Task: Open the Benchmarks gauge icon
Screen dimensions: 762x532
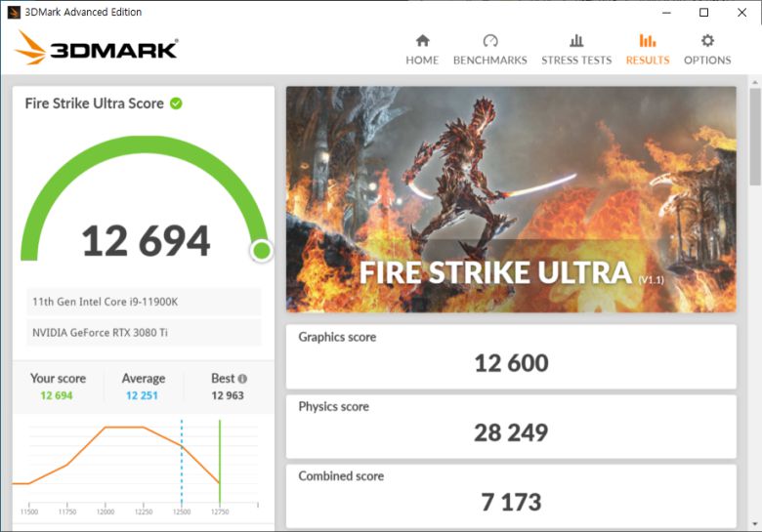Action: [490, 41]
